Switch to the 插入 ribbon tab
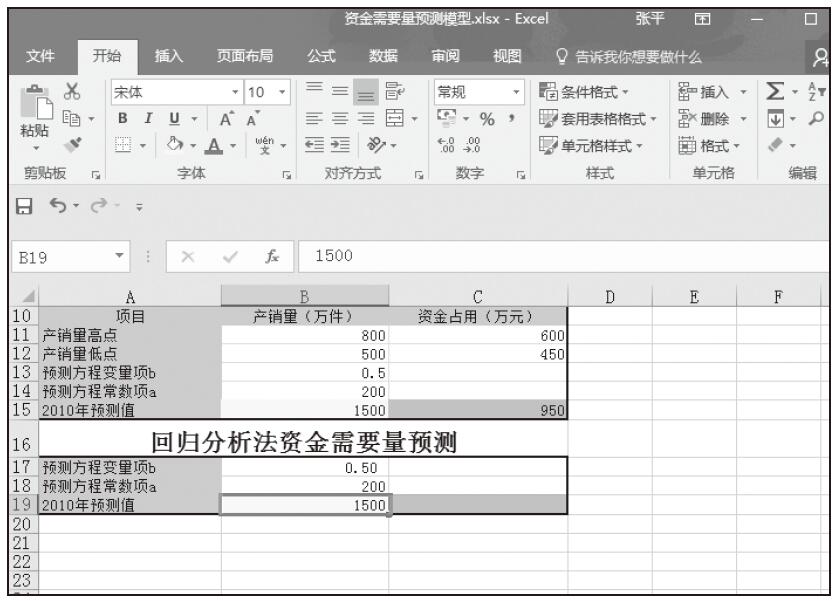The width and height of the screenshot is (837, 601). click(x=168, y=54)
